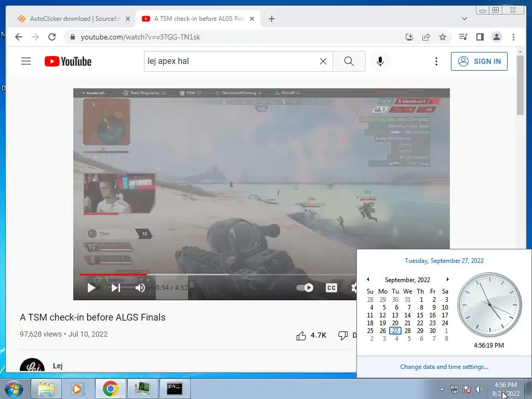This screenshot has width=532, height=399.
Task: Skip to the next video
Action: coord(116,288)
